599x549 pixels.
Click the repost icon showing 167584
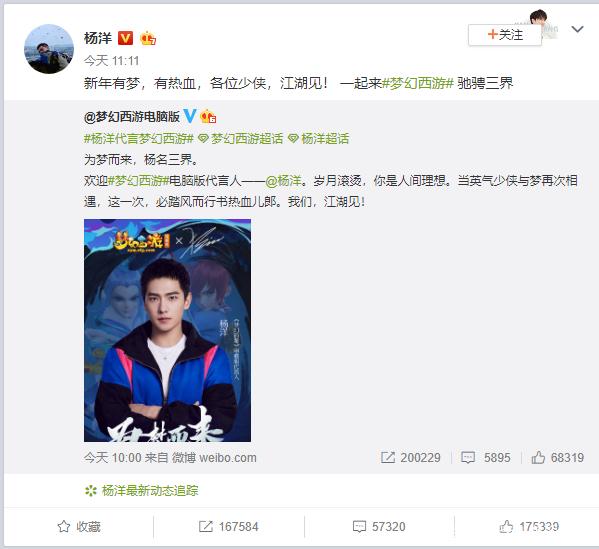point(206,526)
